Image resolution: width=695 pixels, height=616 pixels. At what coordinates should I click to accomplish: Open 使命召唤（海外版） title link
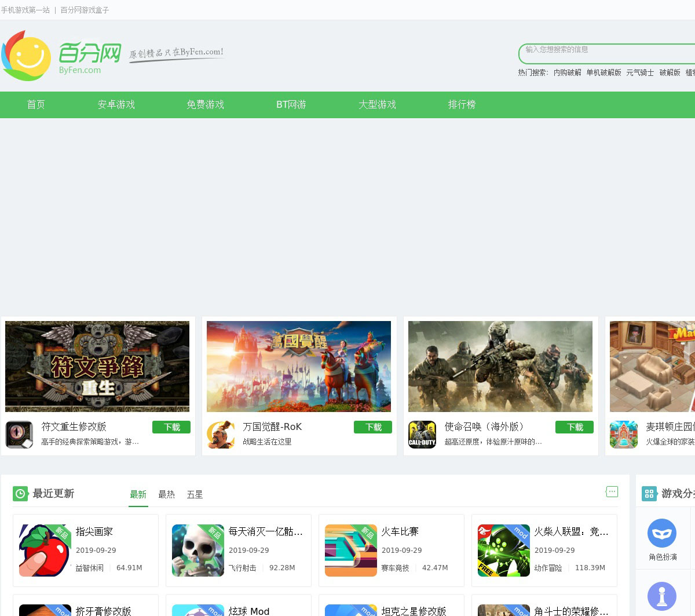pos(486,427)
